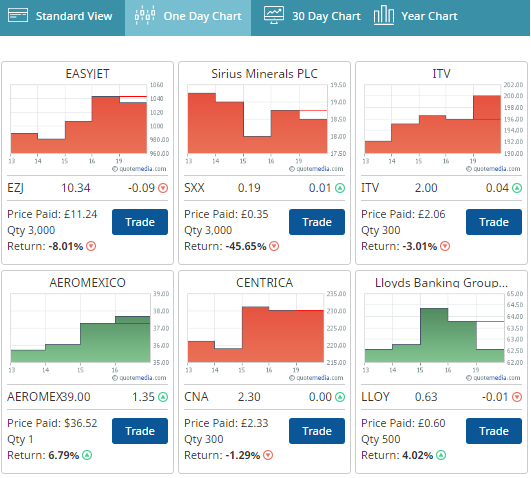This screenshot has width=531, height=478.
Task: Click the One Day Chart candlestick icon
Action: [x=145, y=15]
